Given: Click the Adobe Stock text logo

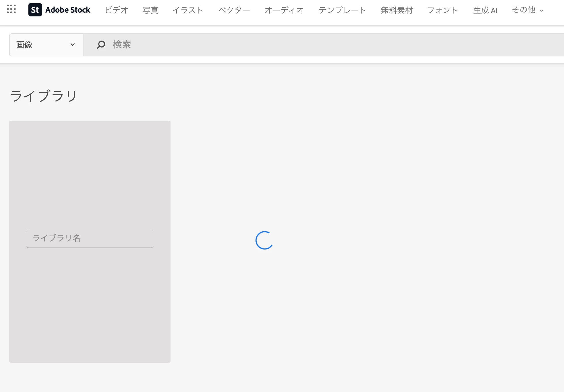Looking at the screenshot, I should pyautogui.click(x=68, y=10).
